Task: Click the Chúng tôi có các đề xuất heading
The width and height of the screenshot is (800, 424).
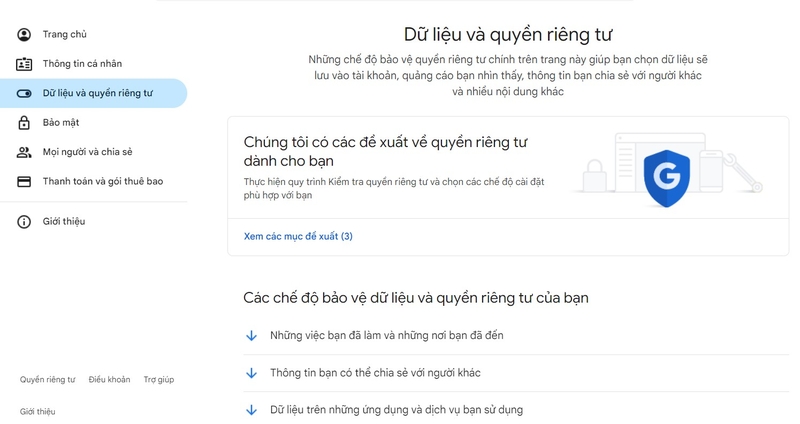Action: coord(385,152)
